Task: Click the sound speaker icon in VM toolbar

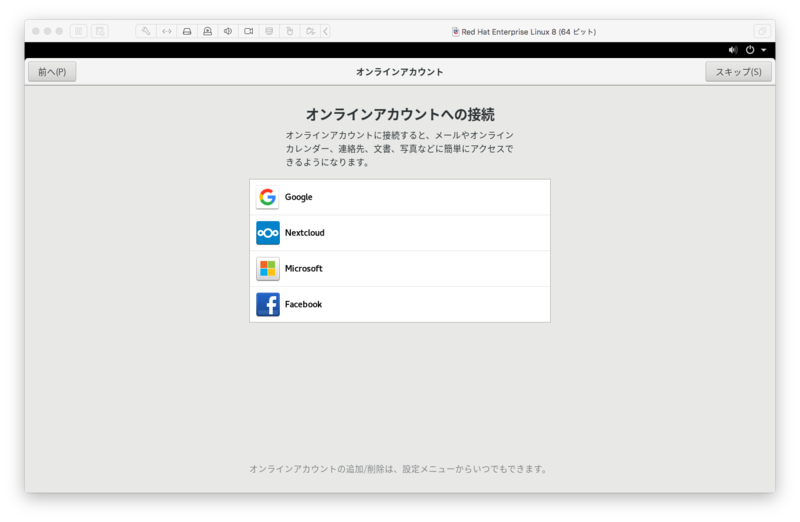Action: [x=228, y=31]
